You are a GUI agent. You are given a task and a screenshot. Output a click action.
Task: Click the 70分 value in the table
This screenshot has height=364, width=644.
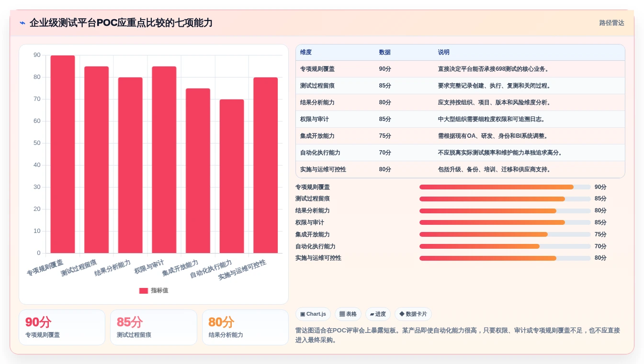(385, 153)
